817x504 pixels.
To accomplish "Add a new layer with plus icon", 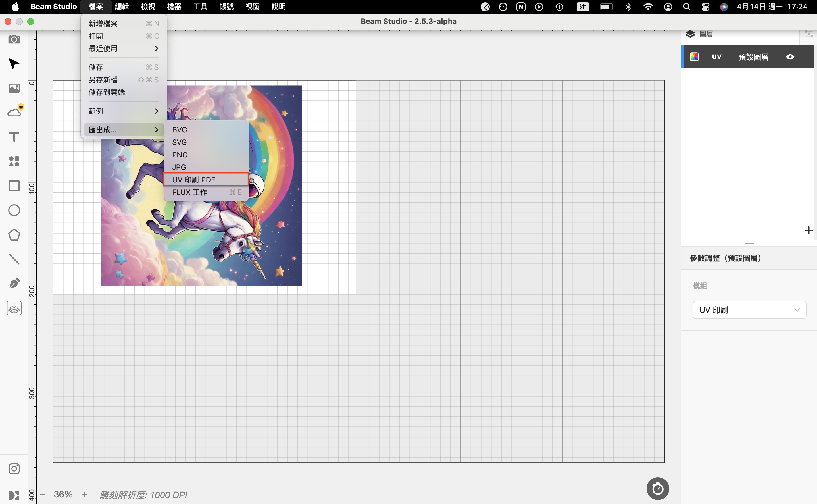I will [x=808, y=230].
